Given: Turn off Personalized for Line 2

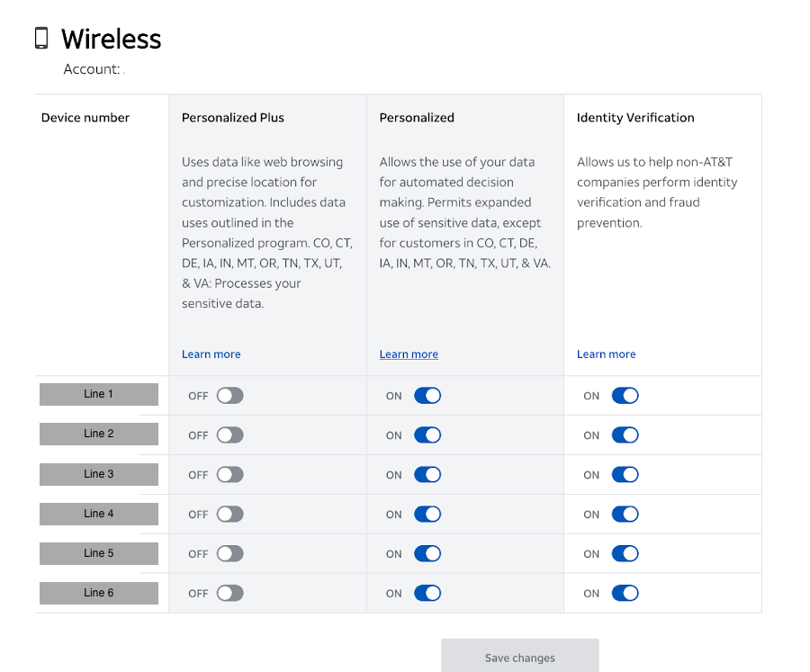Looking at the screenshot, I should 427,435.
